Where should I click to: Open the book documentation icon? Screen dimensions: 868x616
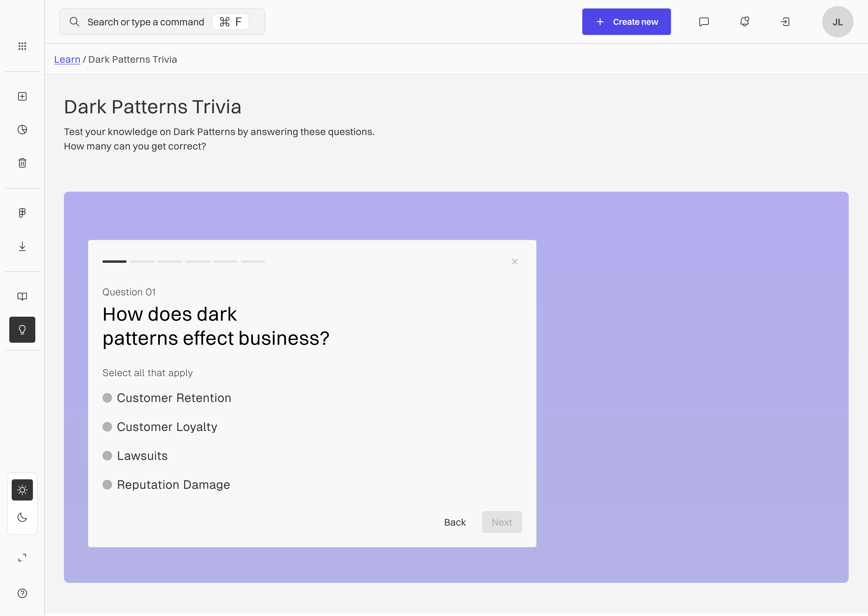click(22, 296)
